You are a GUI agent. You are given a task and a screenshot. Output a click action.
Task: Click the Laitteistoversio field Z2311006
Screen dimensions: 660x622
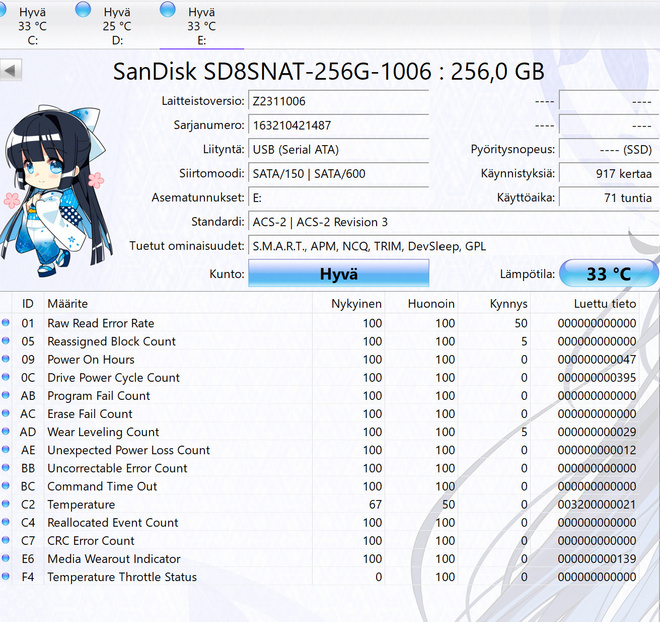338,101
